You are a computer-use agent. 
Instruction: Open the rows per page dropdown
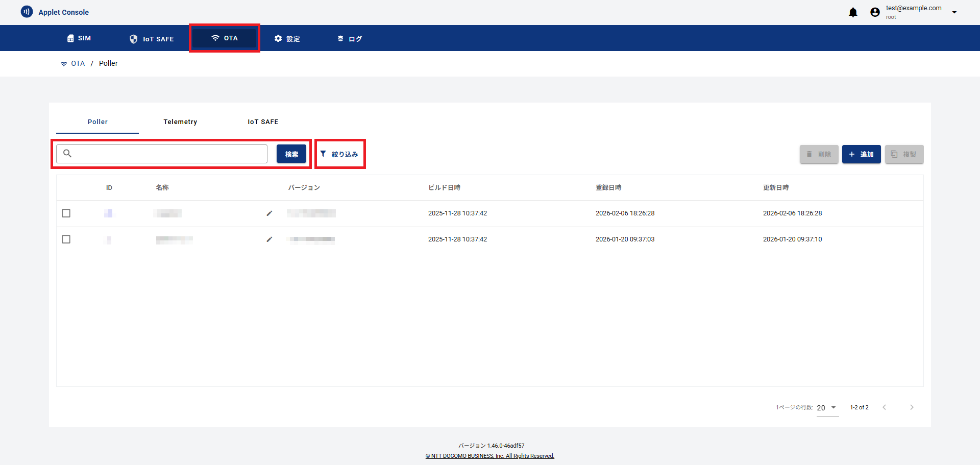[827, 408]
